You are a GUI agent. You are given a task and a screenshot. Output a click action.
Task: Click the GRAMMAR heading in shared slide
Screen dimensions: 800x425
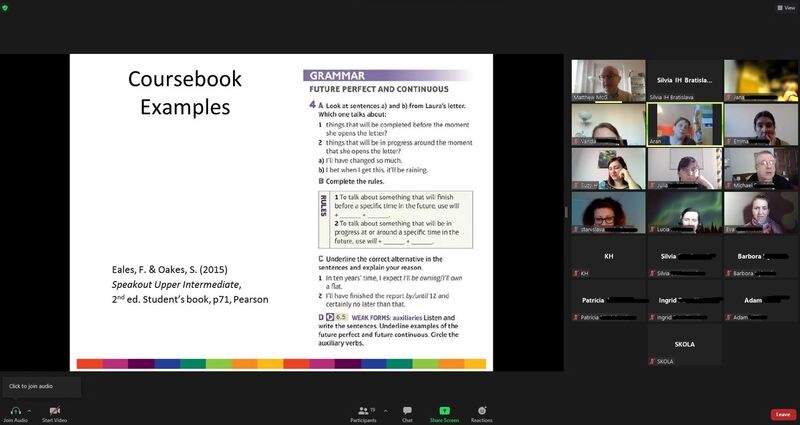(337, 76)
